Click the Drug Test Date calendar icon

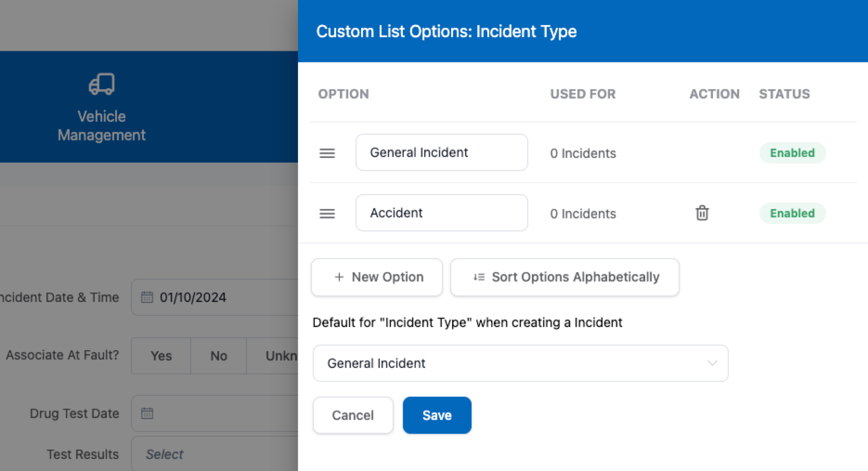[147, 413]
